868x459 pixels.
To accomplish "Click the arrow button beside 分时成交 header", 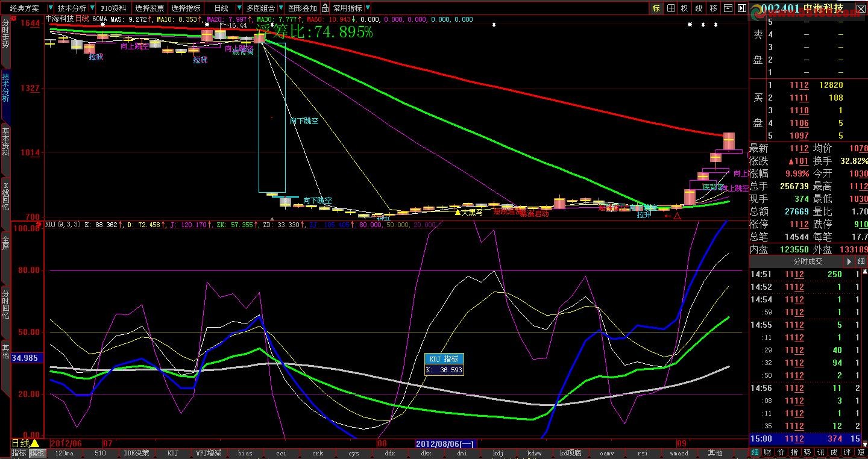I will pyautogui.click(x=849, y=261).
